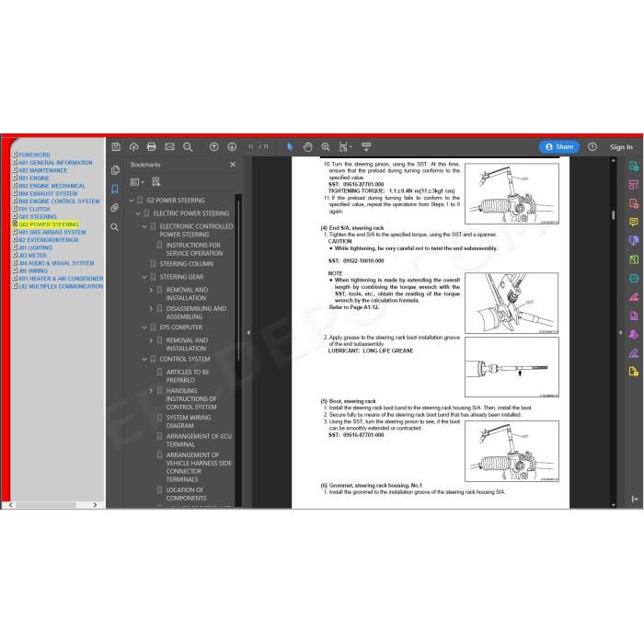
Task: Collapse left pane with the small arrow handle
Action: pos(248,333)
